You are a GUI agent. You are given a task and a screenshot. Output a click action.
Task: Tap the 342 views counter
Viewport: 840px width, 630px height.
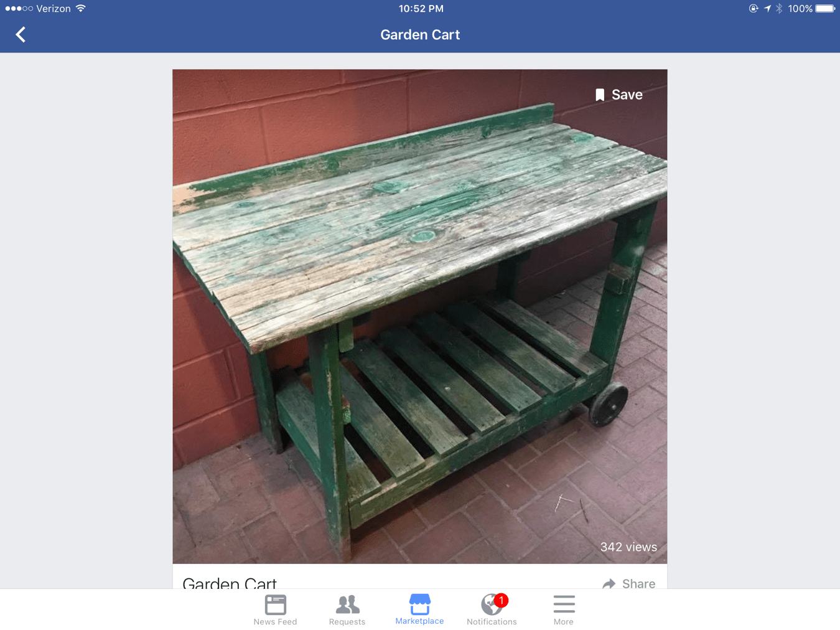coord(628,547)
